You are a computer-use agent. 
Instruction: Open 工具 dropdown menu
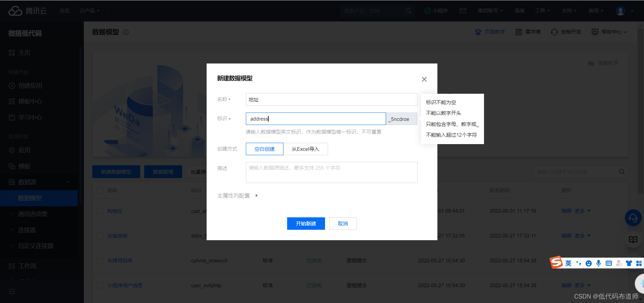pyautogui.click(x=542, y=11)
